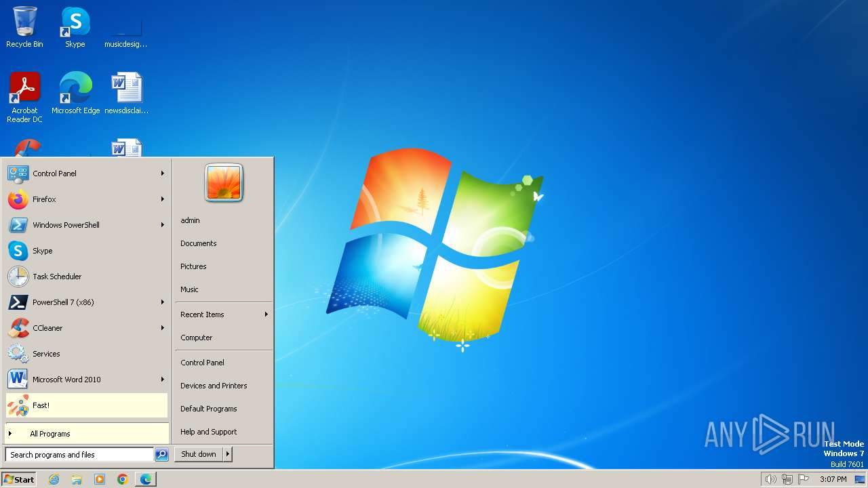Click the Show desktop tray button
868x488 pixels.
860,479
